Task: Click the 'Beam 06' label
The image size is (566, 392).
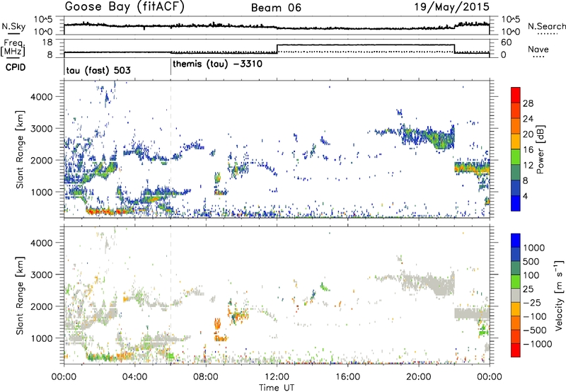Action: click(276, 8)
